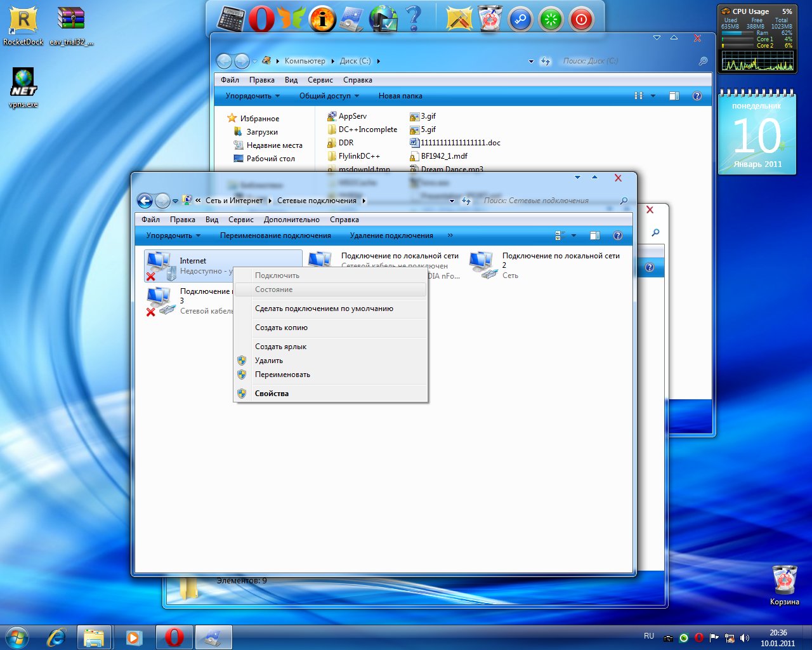The height and width of the screenshot is (650, 812).
Task: Expand the Общий доступ dropdown
Action: point(329,96)
